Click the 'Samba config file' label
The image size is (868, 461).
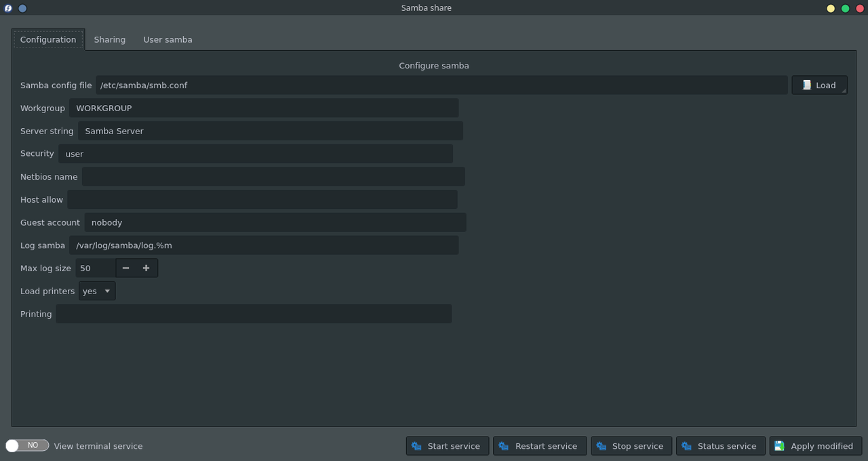coord(56,85)
